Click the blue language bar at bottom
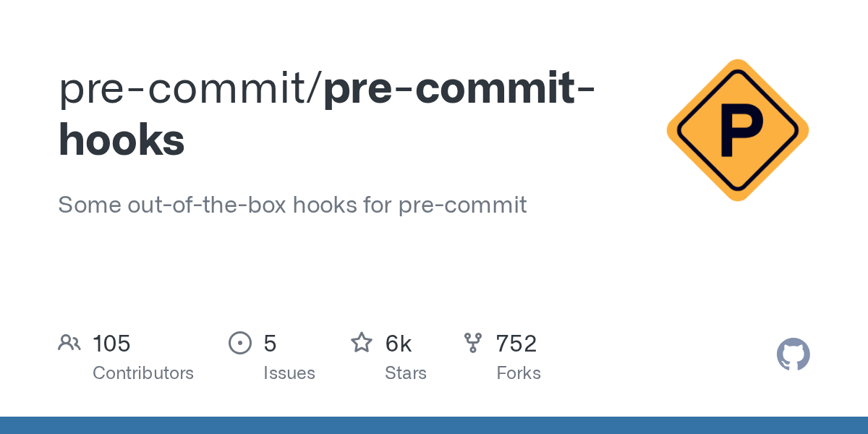 tap(434, 425)
